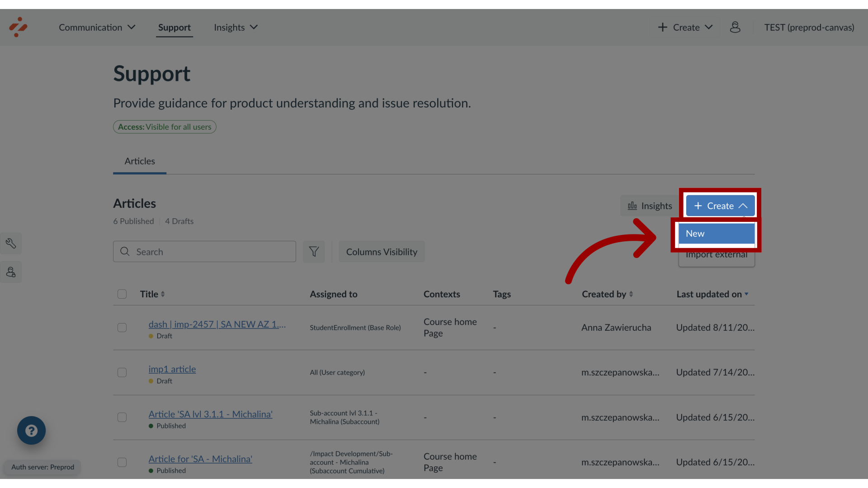This screenshot has height=488, width=868.
Task: Sort by Created by using the arrows icon
Action: [631, 294]
